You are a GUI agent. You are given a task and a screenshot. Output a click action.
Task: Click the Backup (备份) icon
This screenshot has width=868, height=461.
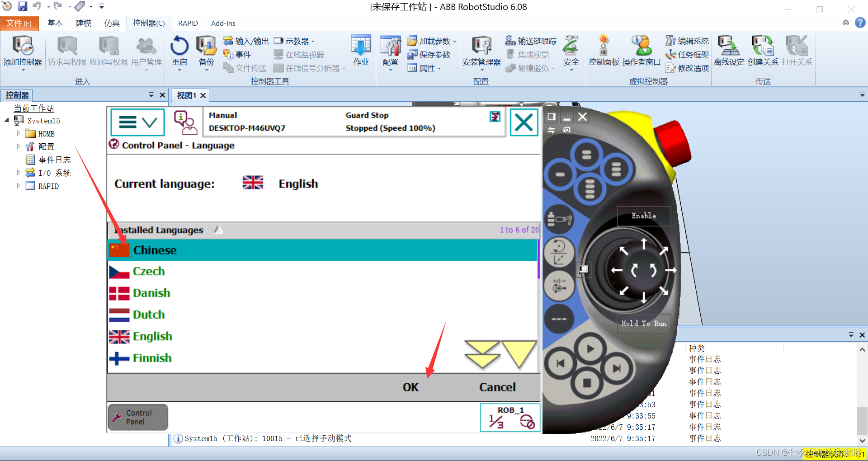coord(206,51)
